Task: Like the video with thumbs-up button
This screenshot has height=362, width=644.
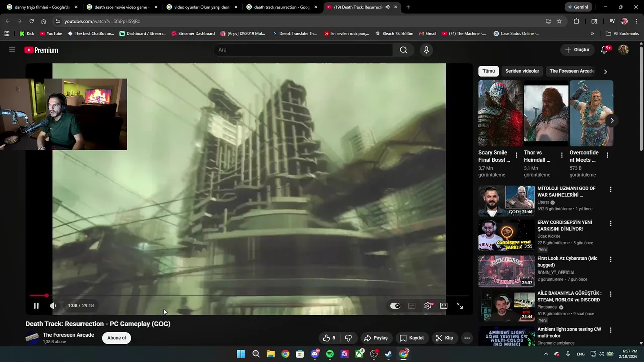Action: point(329,338)
